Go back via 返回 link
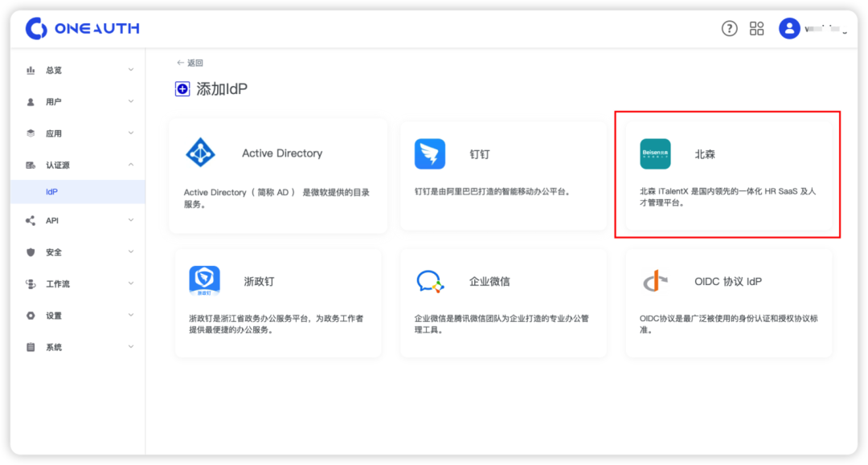The height and width of the screenshot is (465, 868). coord(190,63)
